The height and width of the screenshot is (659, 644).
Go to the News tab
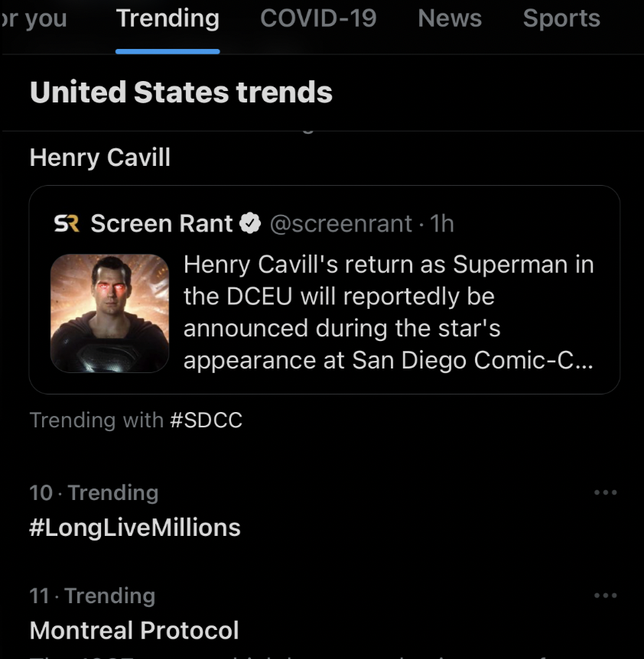coord(450,18)
